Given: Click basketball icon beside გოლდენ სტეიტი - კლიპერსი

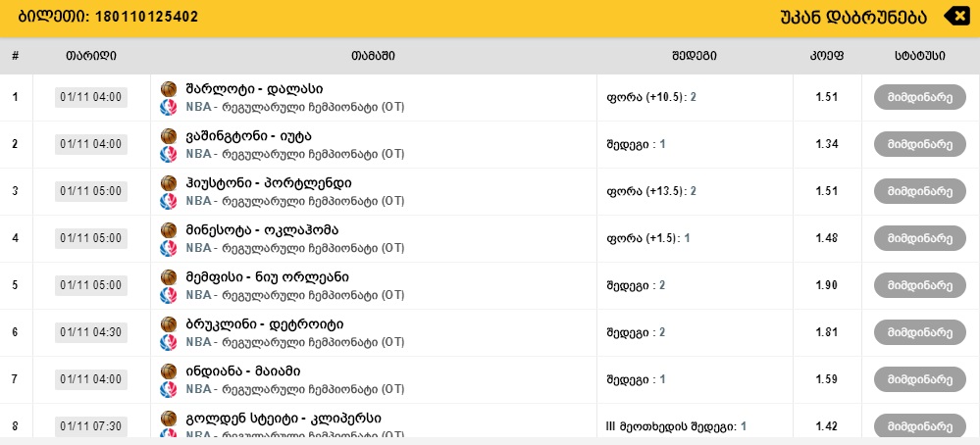Looking at the screenshot, I should [x=168, y=418].
